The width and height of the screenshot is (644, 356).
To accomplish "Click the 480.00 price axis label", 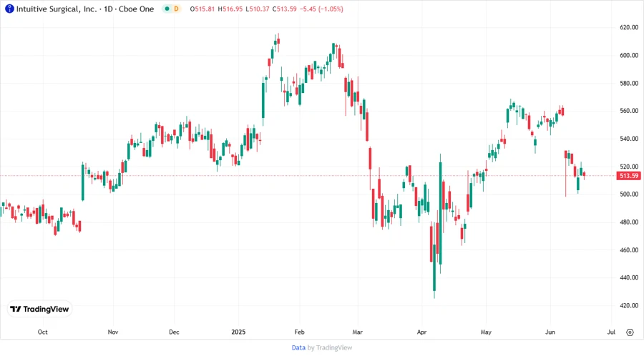I will (x=629, y=222).
